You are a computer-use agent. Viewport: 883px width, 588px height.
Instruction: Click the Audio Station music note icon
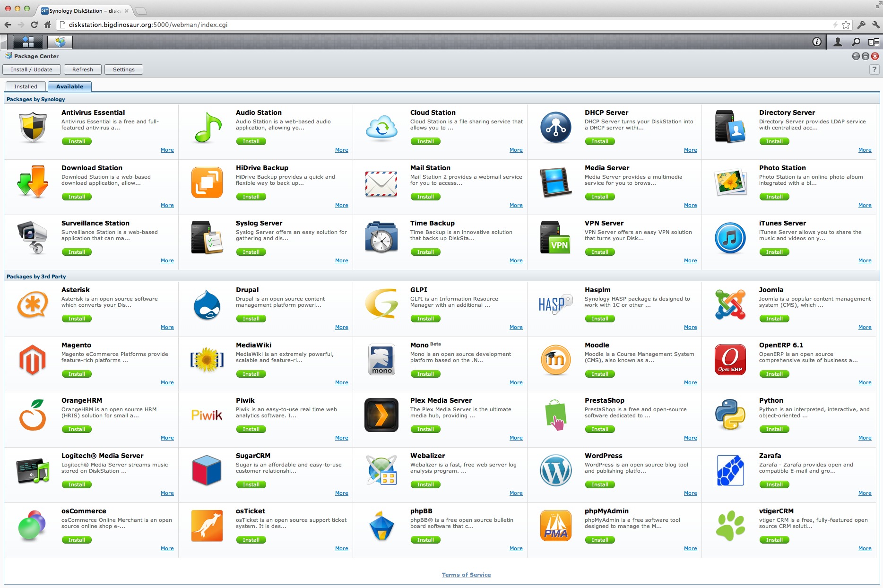[x=208, y=127]
